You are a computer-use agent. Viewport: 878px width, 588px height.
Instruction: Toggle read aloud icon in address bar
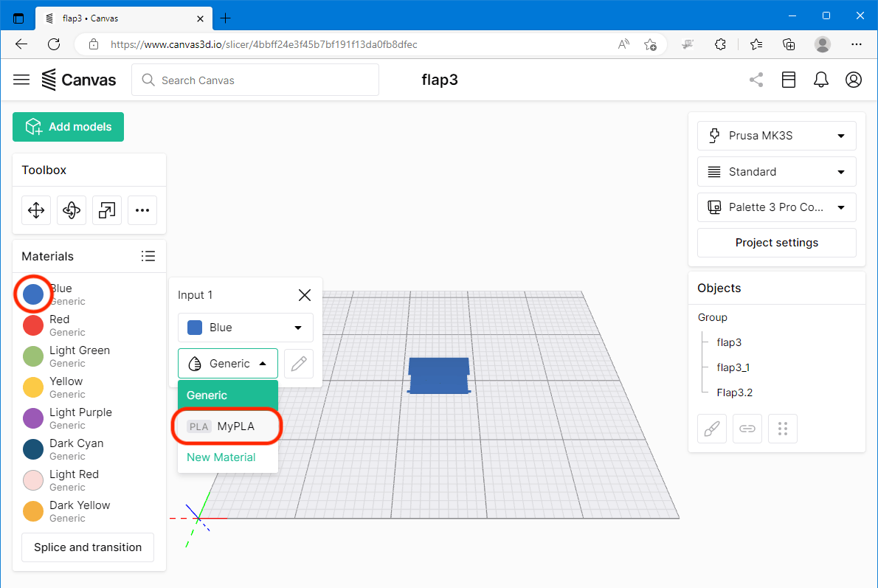(x=623, y=45)
